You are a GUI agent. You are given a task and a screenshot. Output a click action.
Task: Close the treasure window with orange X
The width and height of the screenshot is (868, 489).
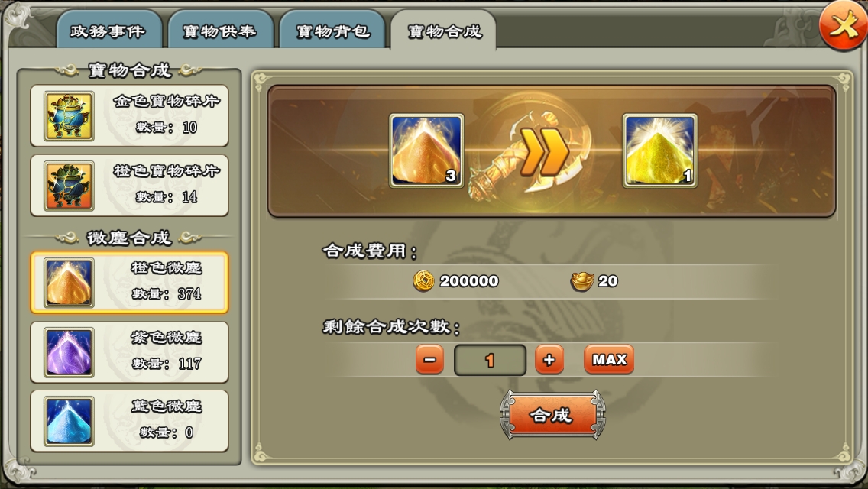click(x=843, y=26)
